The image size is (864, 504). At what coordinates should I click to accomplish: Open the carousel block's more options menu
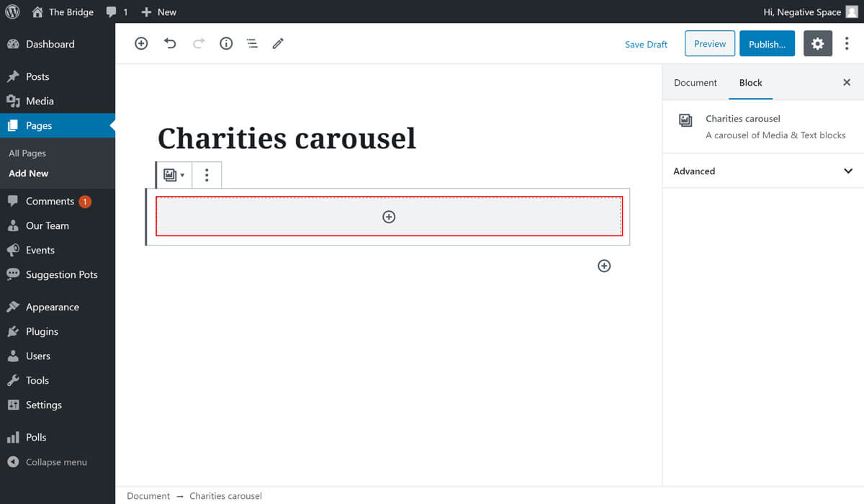(207, 175)
